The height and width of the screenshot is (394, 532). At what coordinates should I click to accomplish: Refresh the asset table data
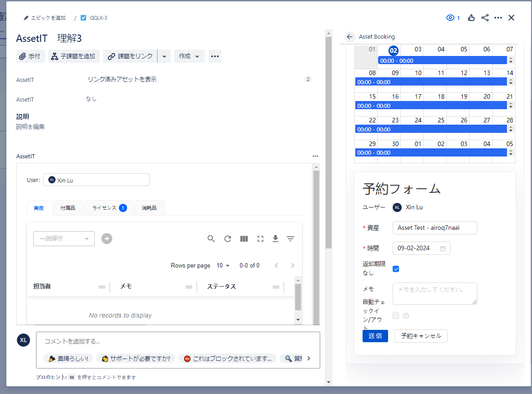click(x=227, y=238)
